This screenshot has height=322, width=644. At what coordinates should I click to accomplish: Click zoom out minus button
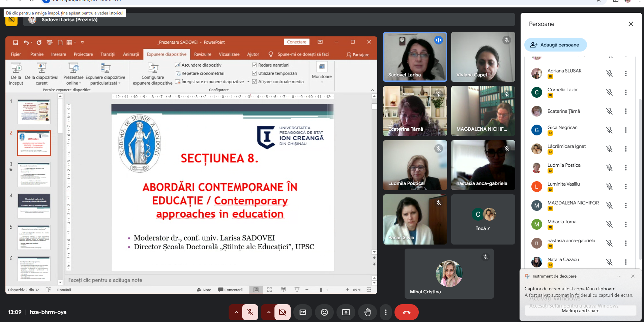pos(307,290)
